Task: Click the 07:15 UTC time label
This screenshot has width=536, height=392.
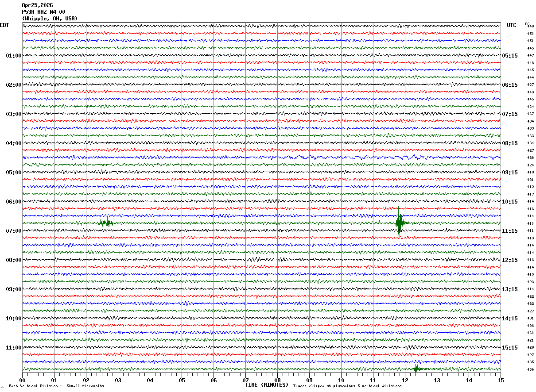Action: 510,114
